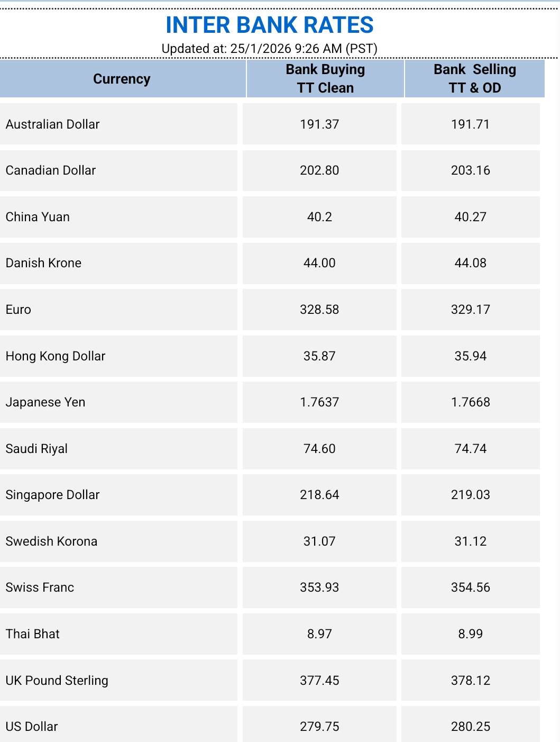Select the China Yuan selling rate 40.27

pos(471,217)
